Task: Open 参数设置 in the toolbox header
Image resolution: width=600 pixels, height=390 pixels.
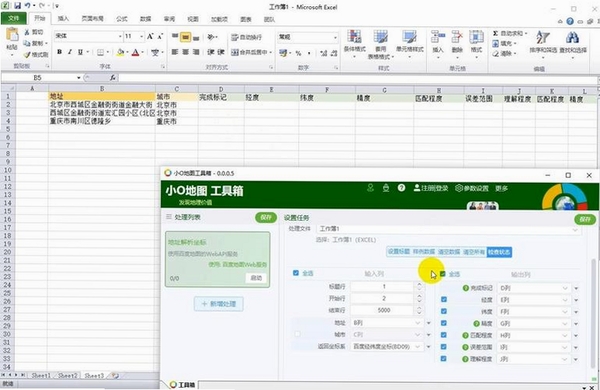Action: coord(472,188)
